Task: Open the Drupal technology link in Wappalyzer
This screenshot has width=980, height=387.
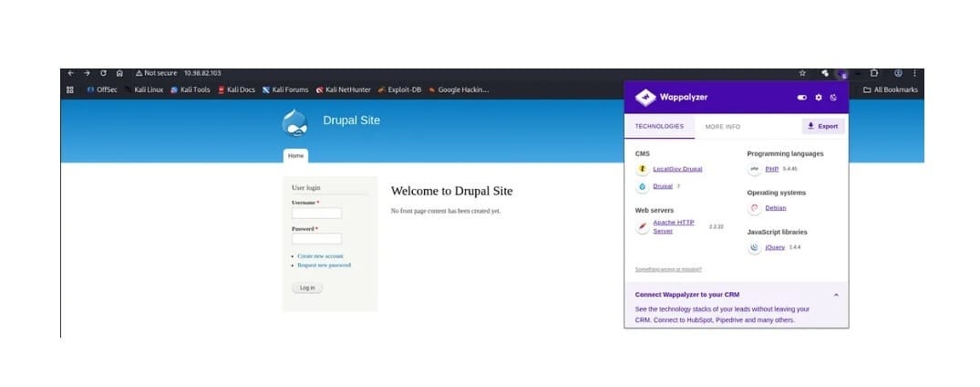Action: (663, 186)
